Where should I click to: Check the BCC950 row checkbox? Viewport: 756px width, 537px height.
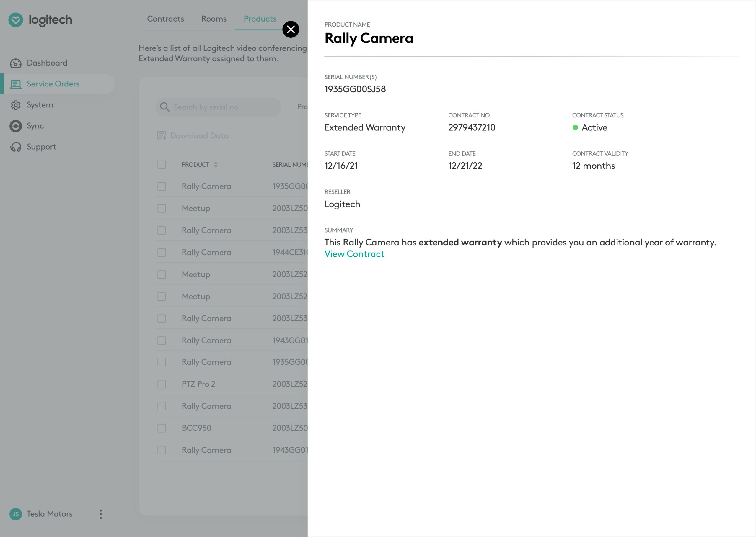click(x=162, y=428)
